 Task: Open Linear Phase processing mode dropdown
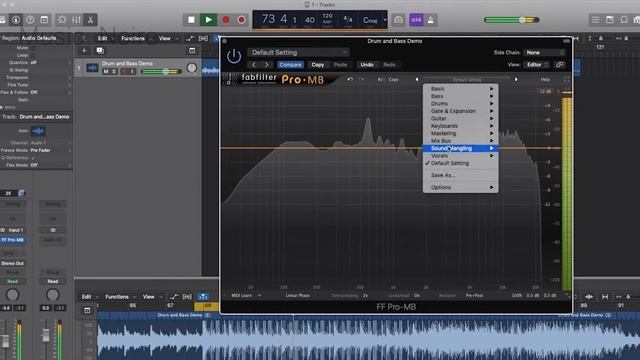298,295
